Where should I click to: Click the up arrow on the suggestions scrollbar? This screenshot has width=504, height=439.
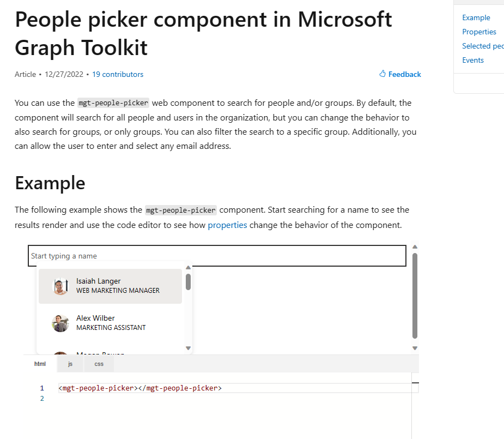[188, 267]
